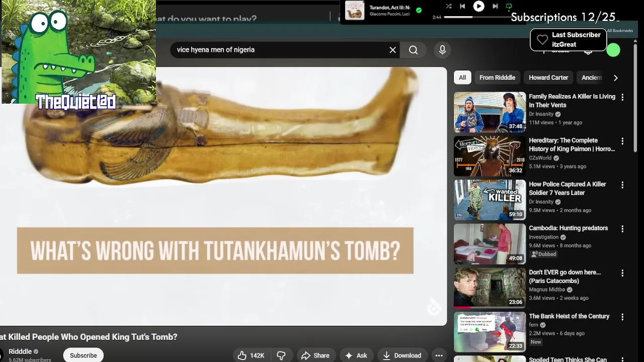Like the video with 142K thumbs up

pyautogui.click(x=251, y=355)
